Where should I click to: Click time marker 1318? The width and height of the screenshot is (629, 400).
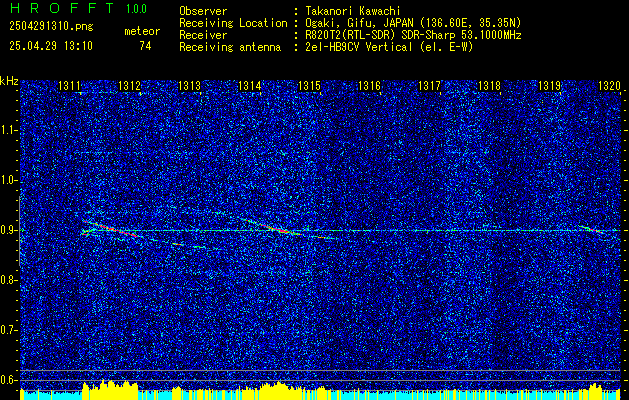(489, 85)
